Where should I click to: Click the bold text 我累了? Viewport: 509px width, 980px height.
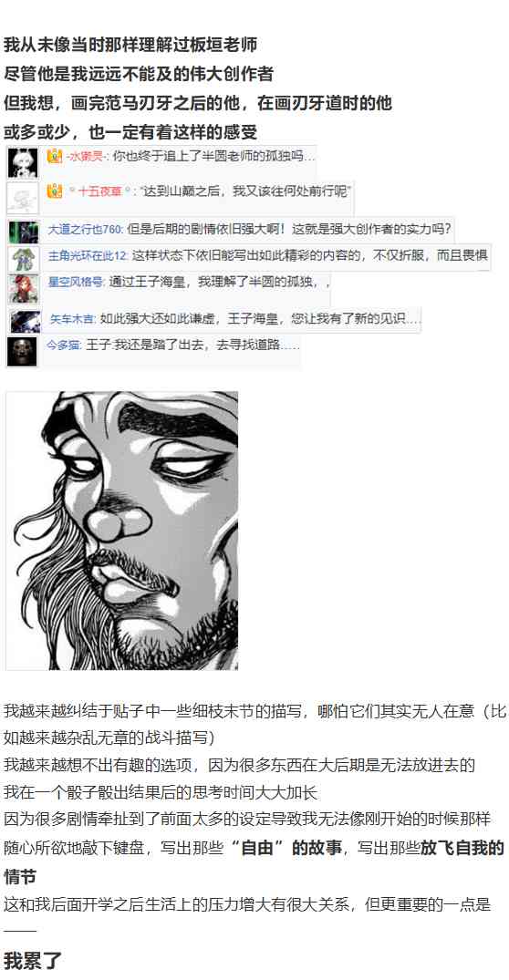[33, 960]
